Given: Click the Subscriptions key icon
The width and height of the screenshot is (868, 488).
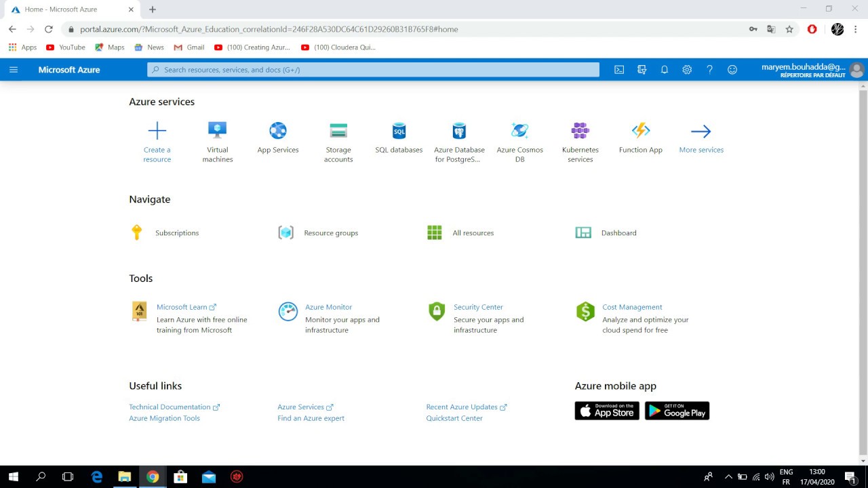Looking at the screenshot, I should (136, 232).
